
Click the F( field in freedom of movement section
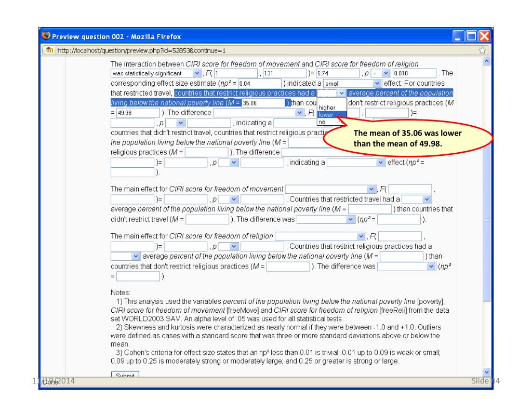pos(410,189)
